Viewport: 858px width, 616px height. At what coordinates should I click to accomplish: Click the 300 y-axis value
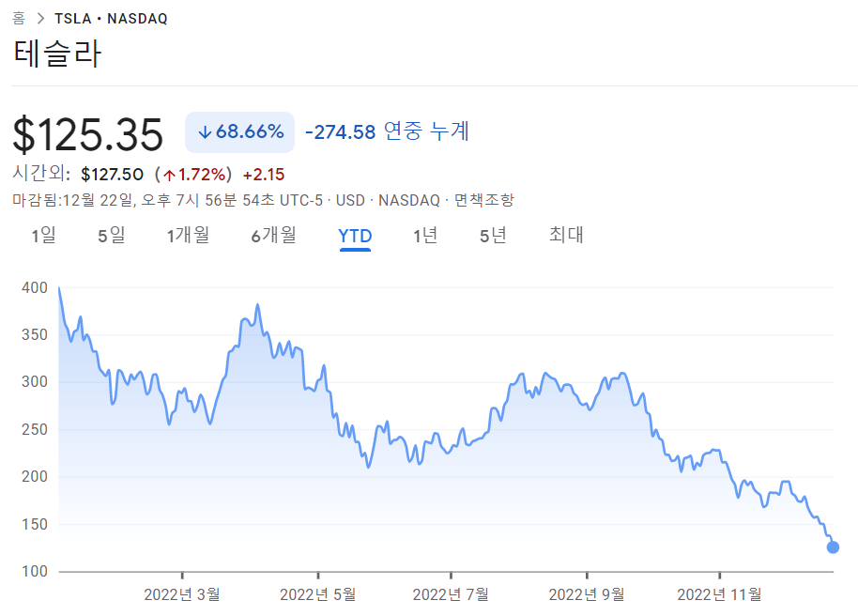tap(35, 381)
